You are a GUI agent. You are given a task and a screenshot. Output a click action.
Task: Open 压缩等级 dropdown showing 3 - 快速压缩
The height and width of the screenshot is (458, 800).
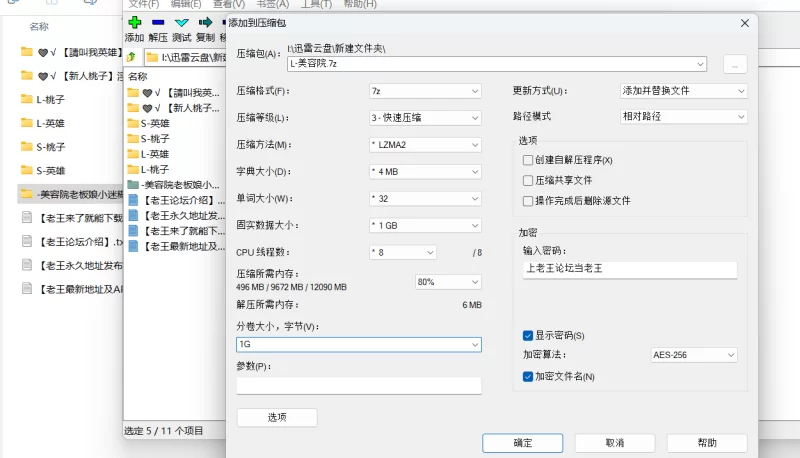coord(425,118)
